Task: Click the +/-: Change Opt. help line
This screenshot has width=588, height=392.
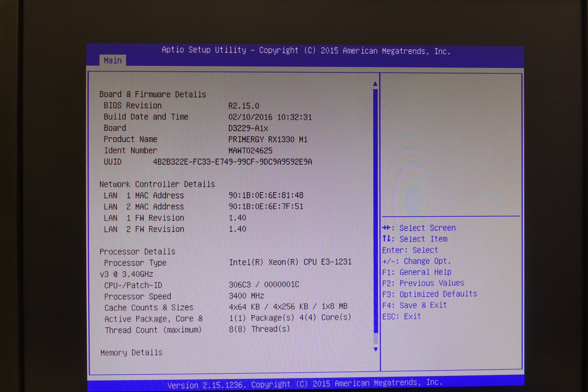Action: pyautogui.click(x=416, y=261)
